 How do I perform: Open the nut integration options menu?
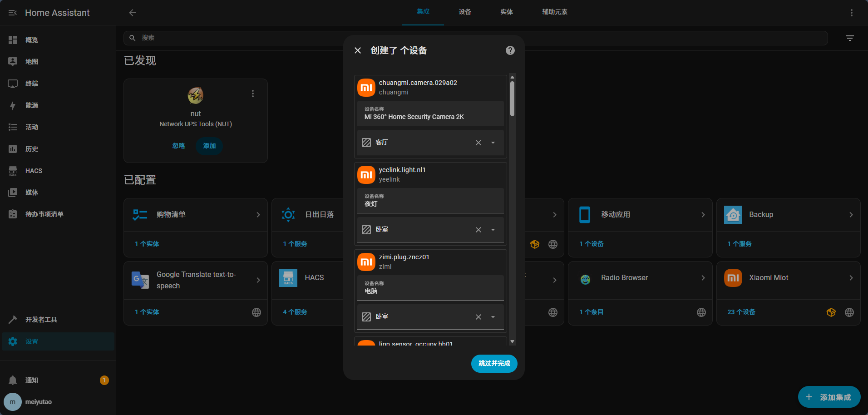[x=253, y=94]
